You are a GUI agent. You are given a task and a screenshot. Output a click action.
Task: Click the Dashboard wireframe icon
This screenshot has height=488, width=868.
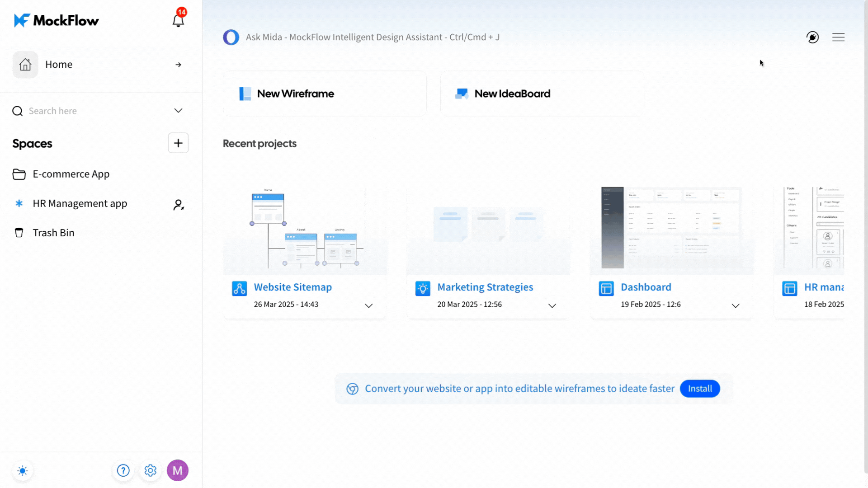pos(606,288)
